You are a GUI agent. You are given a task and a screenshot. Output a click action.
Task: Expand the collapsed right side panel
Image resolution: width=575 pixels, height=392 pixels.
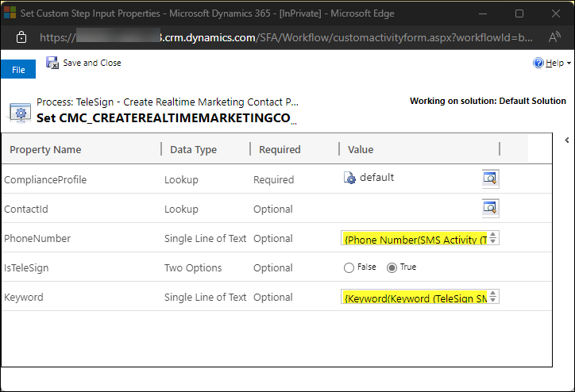point(568,140)
